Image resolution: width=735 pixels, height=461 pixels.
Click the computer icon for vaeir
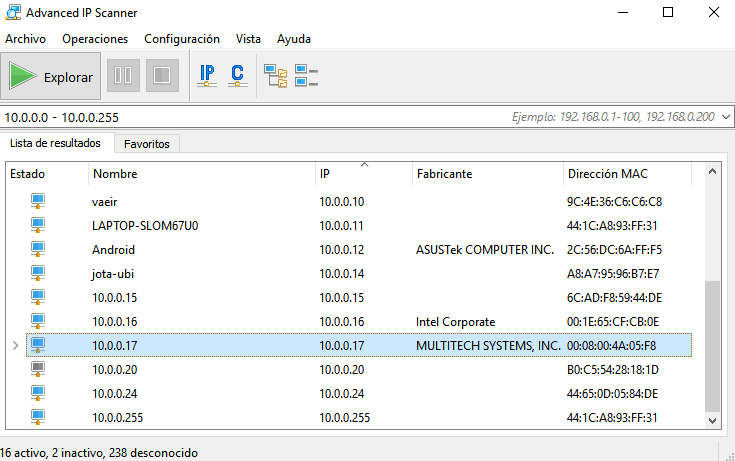point(38,201)
